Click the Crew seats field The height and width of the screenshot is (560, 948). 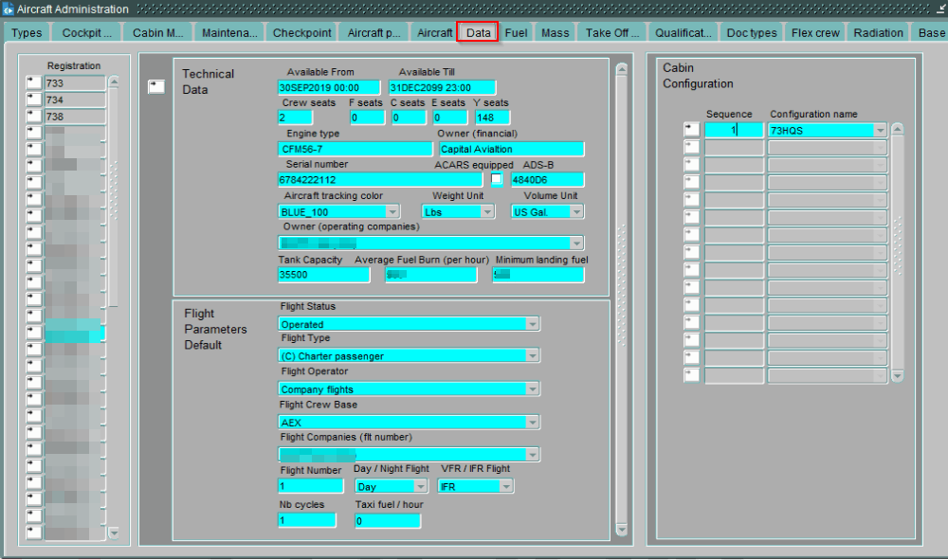[x=295, y=117]
